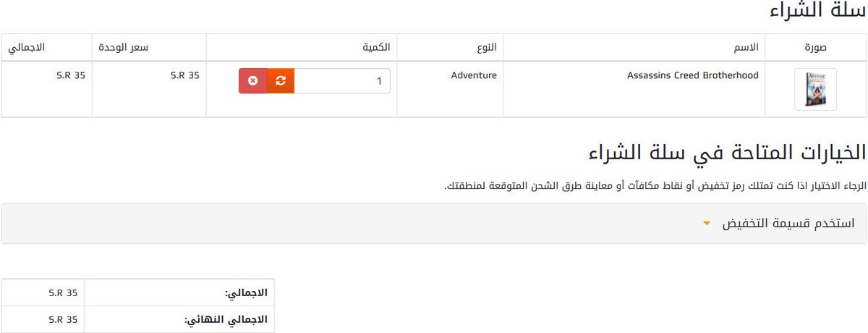This screenshot has height=333, width=868.
Task: Open the Assassins Creed Brotherhood cover thumbnail
Action: click(815, 89)
